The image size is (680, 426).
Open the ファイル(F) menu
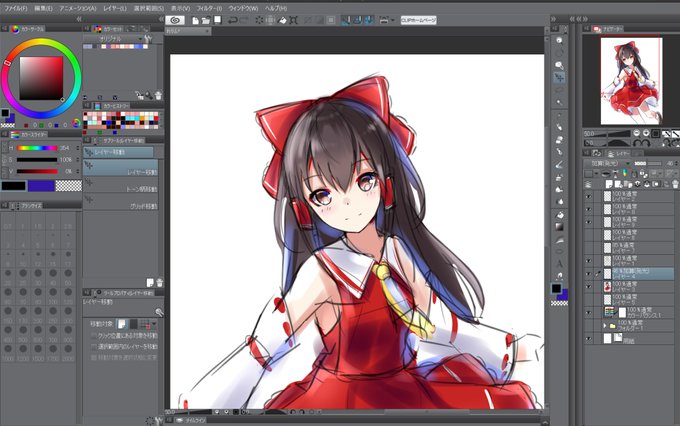(x=16, y=8)
